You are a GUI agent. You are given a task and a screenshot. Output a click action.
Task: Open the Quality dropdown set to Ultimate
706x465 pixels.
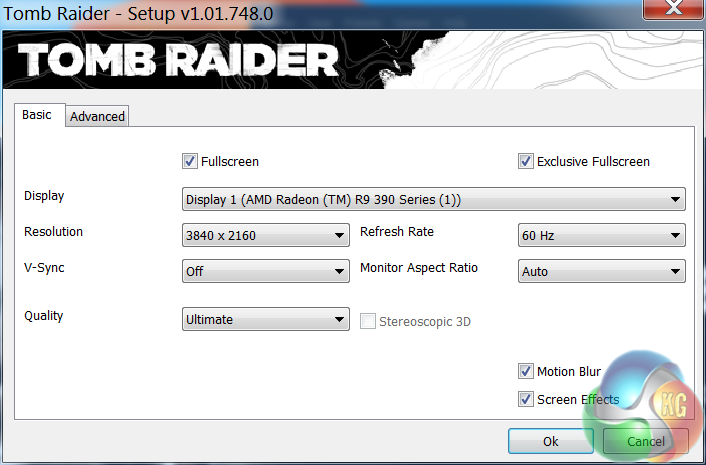coord(266,319)
